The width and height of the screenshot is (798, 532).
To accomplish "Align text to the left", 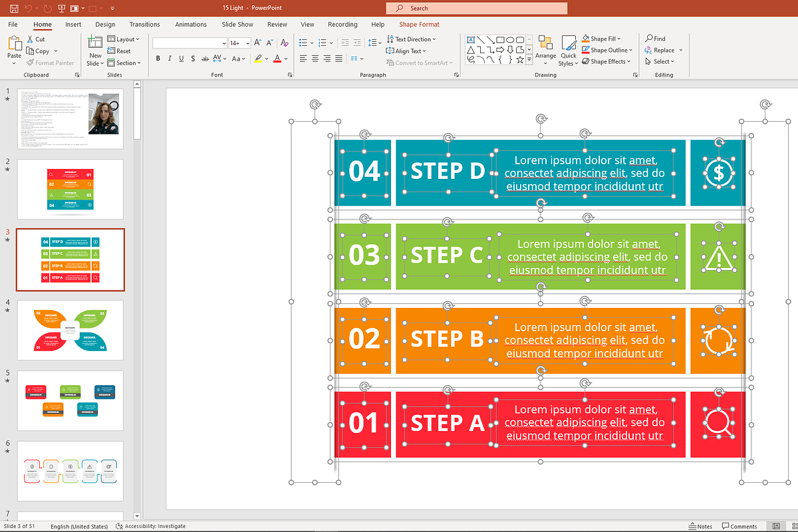I will (303, 59).
